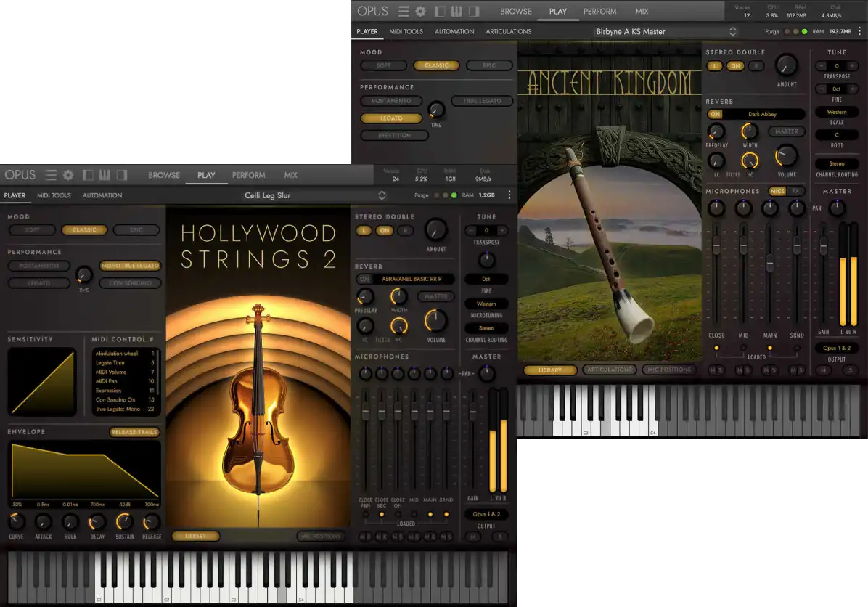The height and width of the screenshot is (607, 868).
Task: Click MIC POSITIONS in the Hollywood Strings window
Action: (321, 536)
